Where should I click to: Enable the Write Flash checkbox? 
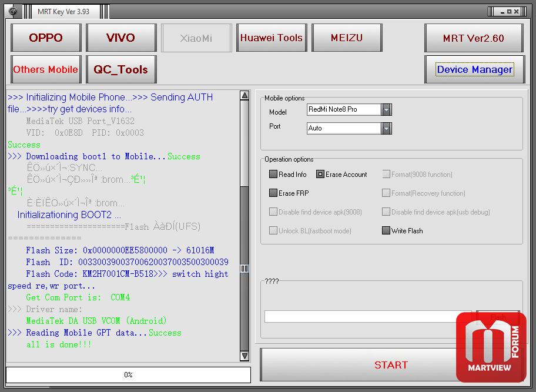386,231
